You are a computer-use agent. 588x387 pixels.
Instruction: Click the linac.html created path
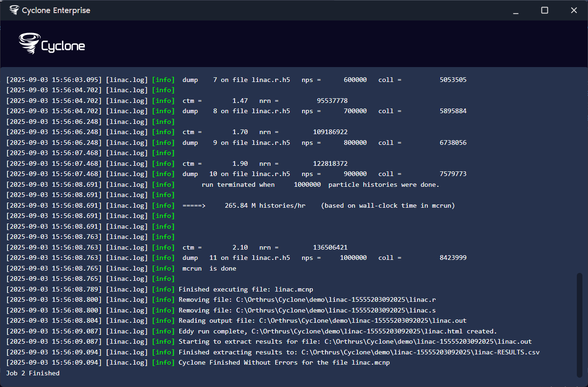pos(358,331)
